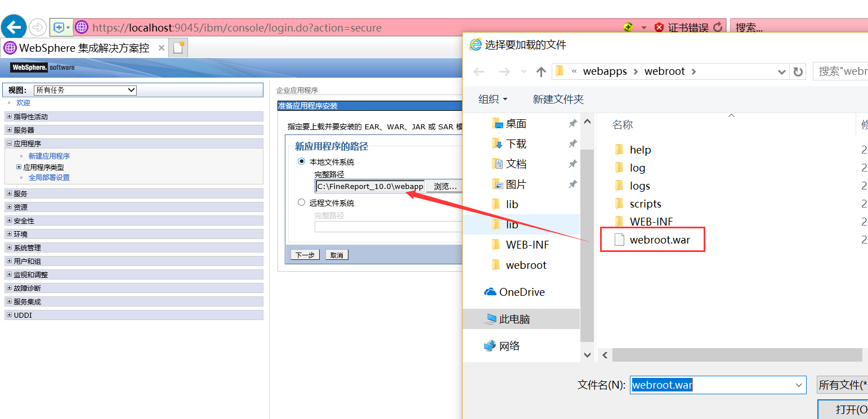The height and width of the screenshot is (419, 868).
Task: Click the file list horizontal scrollbar
Action: [737, 355]
